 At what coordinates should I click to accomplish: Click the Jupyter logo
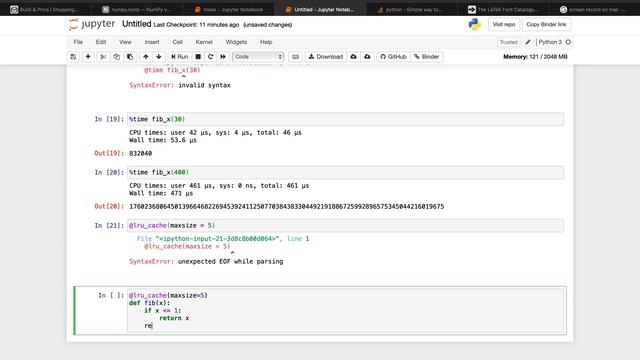[92, 24]
